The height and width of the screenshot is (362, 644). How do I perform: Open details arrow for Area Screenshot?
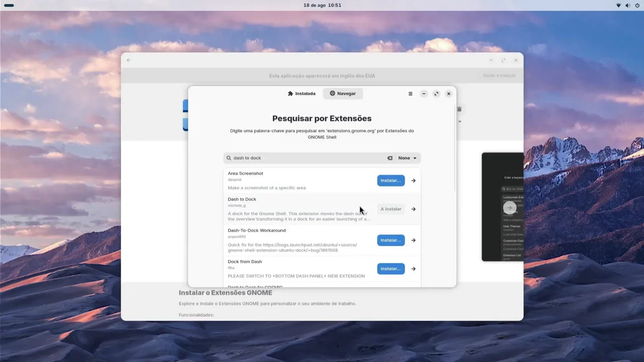point(414,180)
